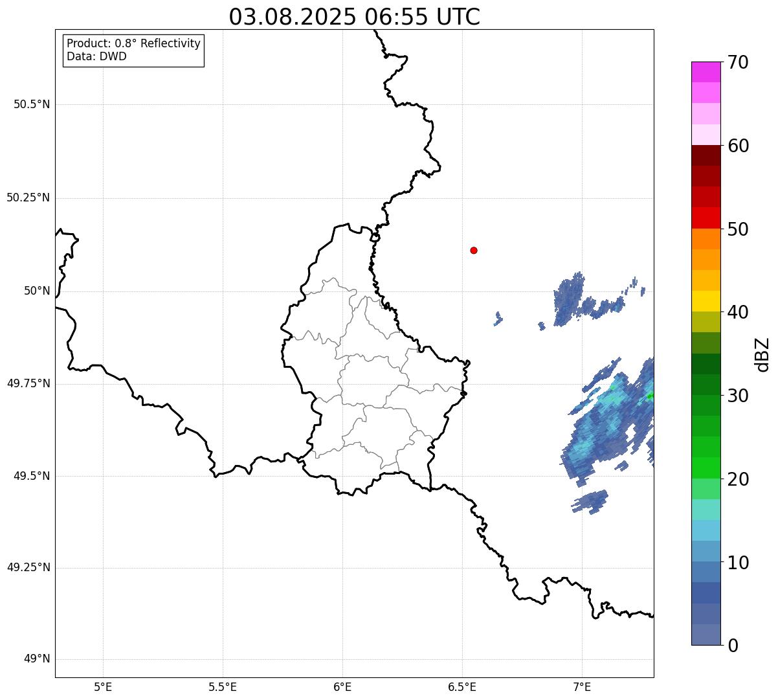This screenshot has width=778, height=700.
Task: Click the orange colorbar swatch just below 50
Action: tap(706, 239)
